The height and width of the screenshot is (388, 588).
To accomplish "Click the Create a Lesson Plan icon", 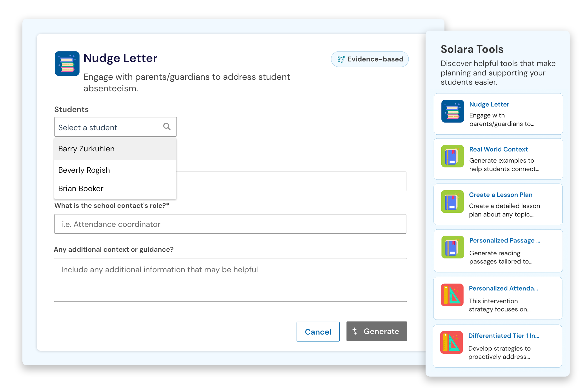I will click(452, 201).
